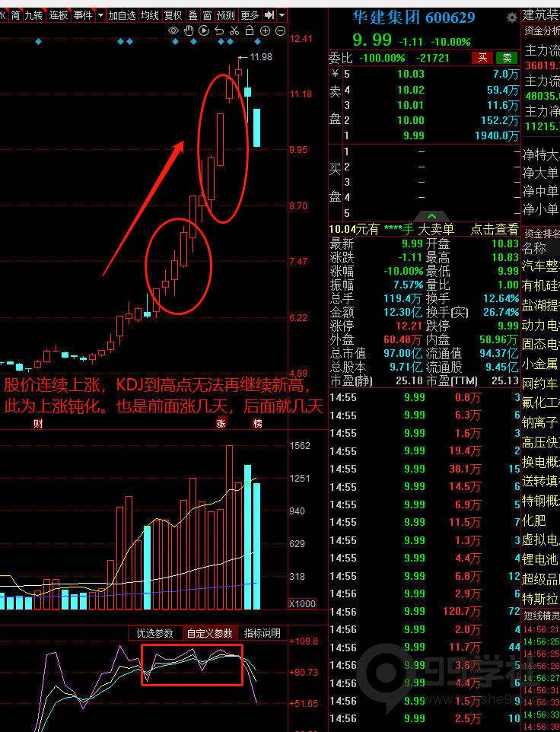The height and width of the screenshot is (732, 560).
Task: Zoom out with the minus circle icon
Action: (280, 30)
